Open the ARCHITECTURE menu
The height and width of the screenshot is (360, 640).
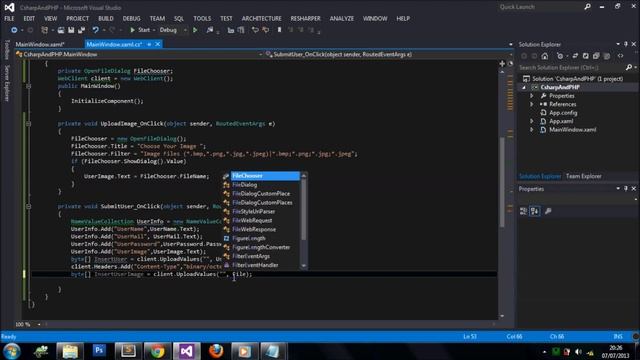click(x=262, y=18)
